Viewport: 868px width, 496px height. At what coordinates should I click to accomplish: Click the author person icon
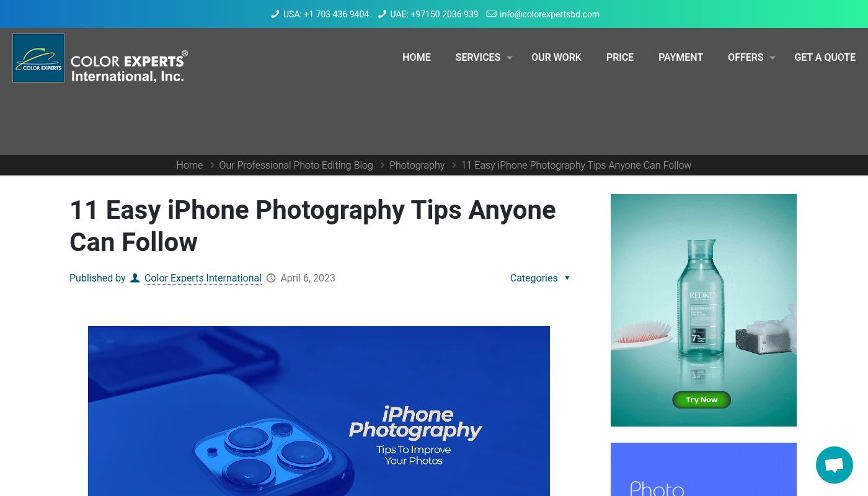click(135, 278)
